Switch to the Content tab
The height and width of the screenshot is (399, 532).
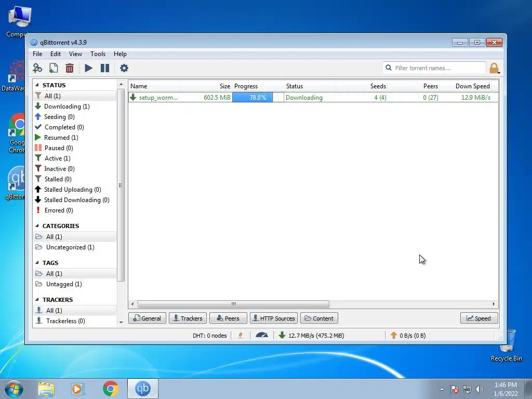tap(319, 318)
